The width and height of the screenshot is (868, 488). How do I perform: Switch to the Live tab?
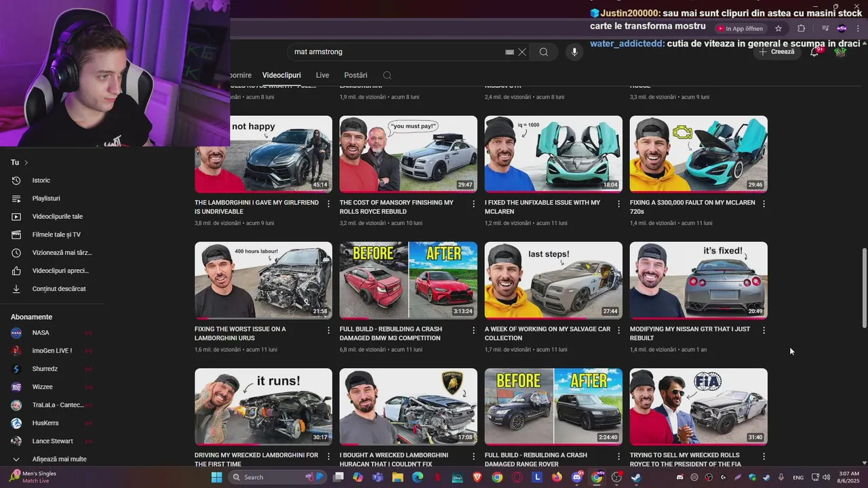tap(322, 75)
